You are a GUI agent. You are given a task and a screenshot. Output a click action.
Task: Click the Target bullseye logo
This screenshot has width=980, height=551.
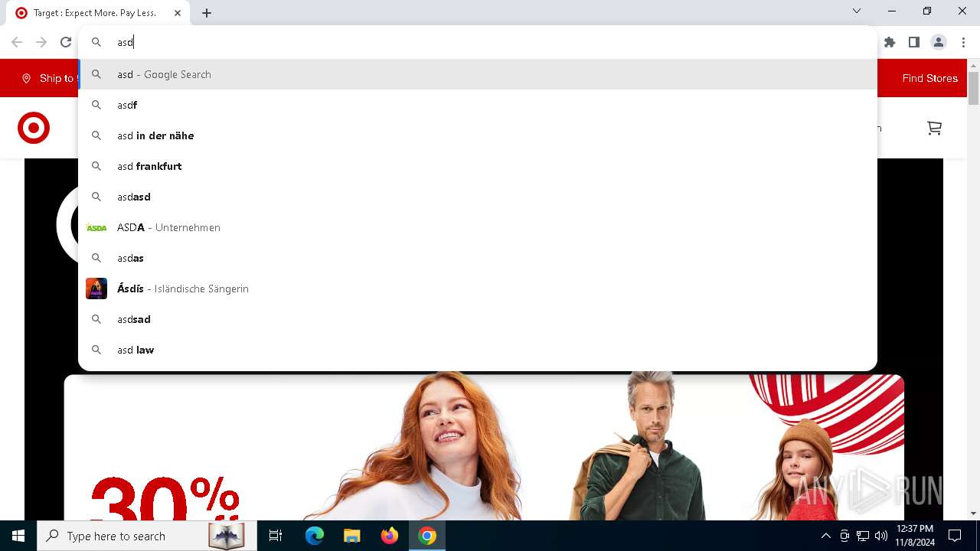[x=34, y=128]
